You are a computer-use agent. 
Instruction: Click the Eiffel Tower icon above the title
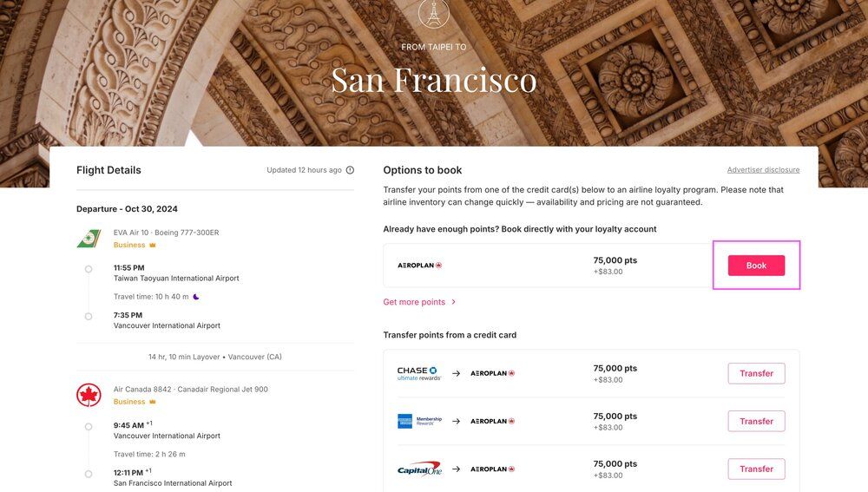(x=433, y=13)
